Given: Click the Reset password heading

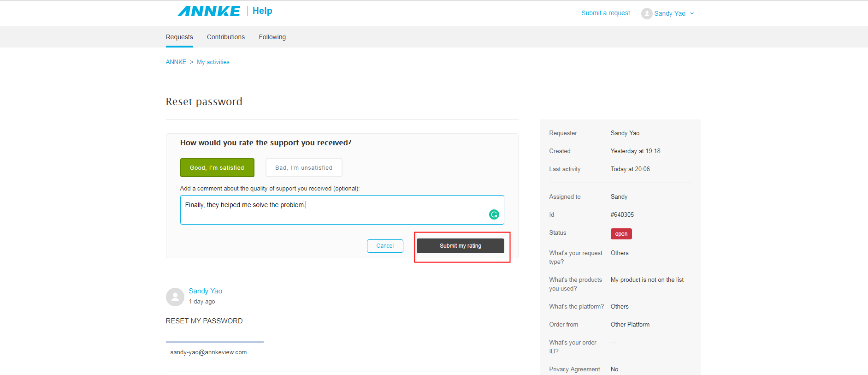Looking at the screenshot, I should [204, 101].
